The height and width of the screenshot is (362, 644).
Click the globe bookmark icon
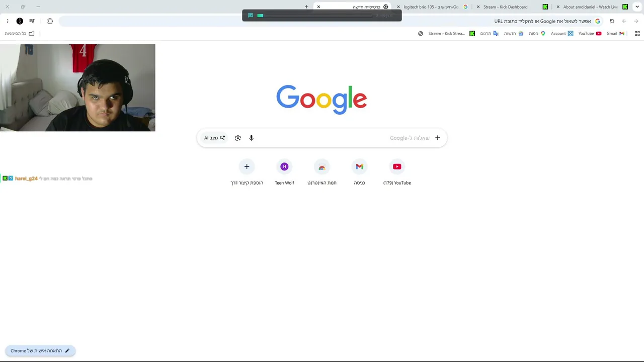(421, 34)
